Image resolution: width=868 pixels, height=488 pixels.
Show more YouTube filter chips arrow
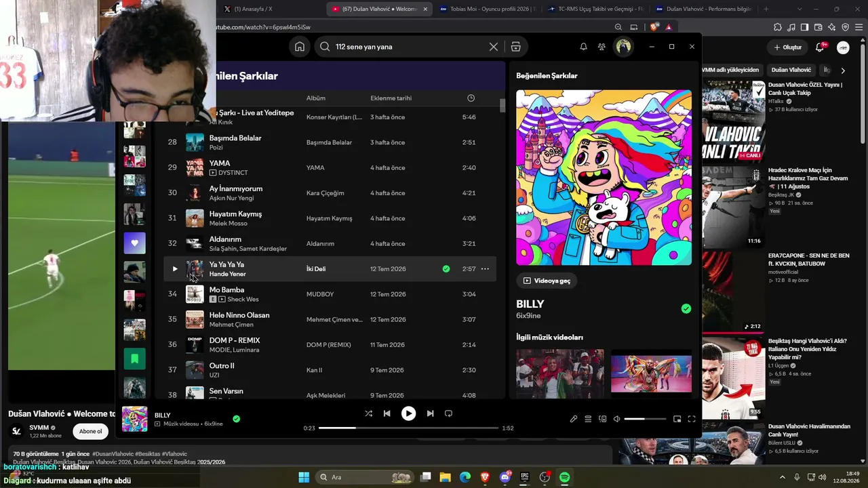coord(843,70)
